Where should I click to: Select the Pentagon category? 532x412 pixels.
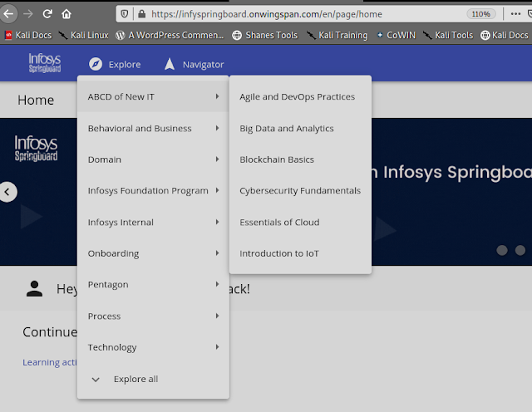click(x=153, y=285)
